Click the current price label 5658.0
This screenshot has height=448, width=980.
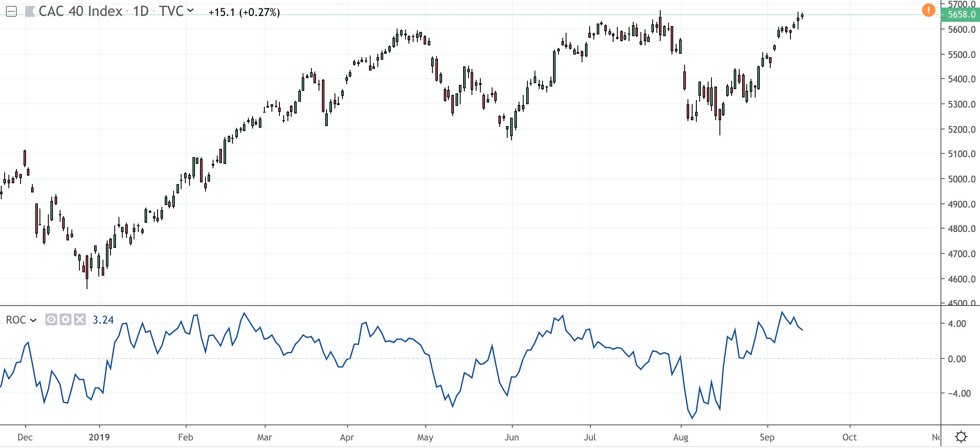click(x=961, y=14)
